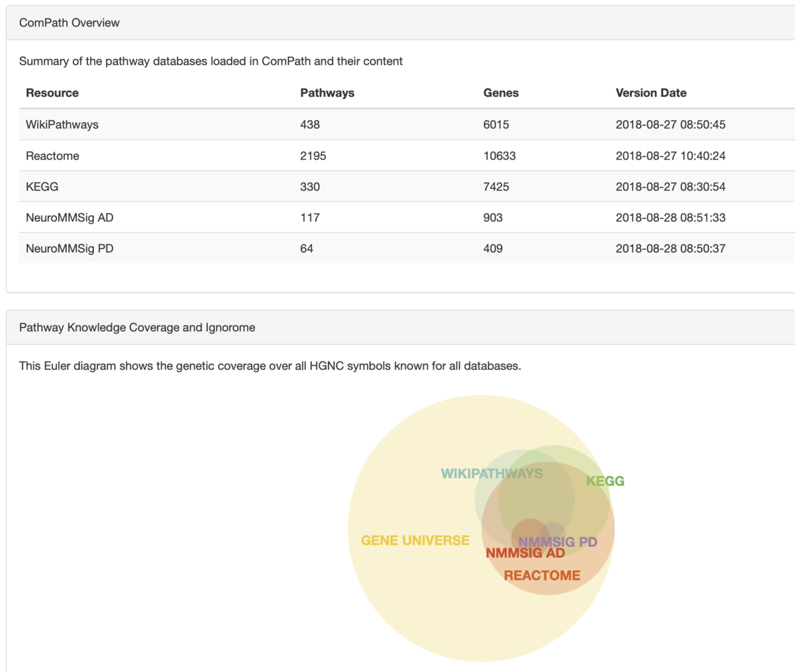The height and width of the screenshot is (672, 795).
Task: Click the Resource column header
Action: click(x=52, y=93)
